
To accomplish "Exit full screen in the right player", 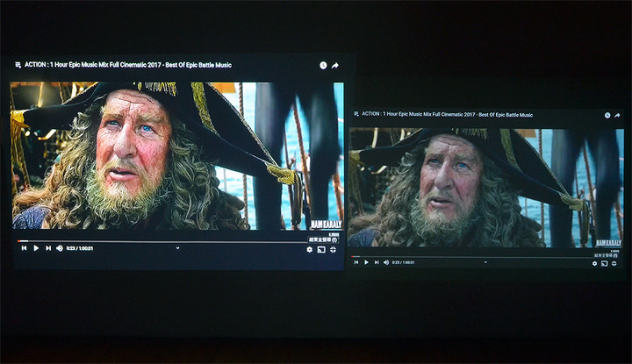I will coord(614,263).
